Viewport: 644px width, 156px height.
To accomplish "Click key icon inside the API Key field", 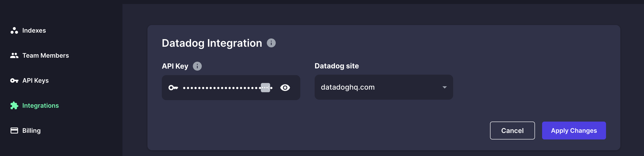I will [173, 88].
